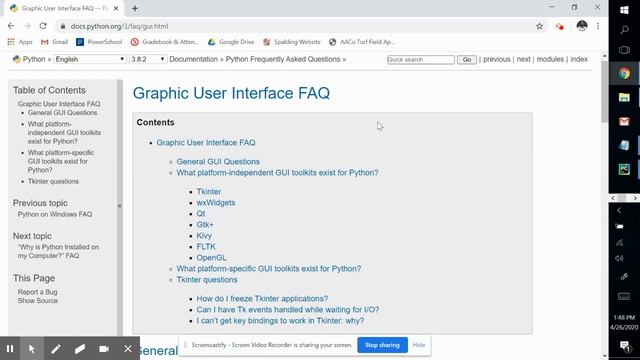Open the Windows Start button
Image resolution: width=640 pixels, height=360 pixels.
click(624, 10)
